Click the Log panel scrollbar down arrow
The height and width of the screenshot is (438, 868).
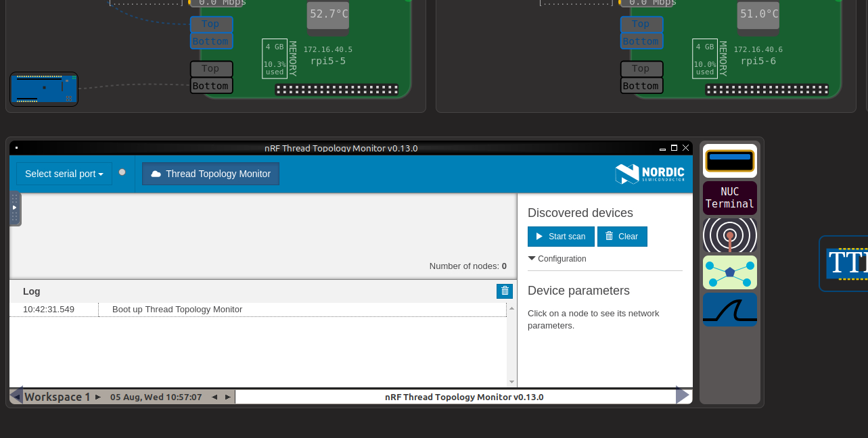511,382
